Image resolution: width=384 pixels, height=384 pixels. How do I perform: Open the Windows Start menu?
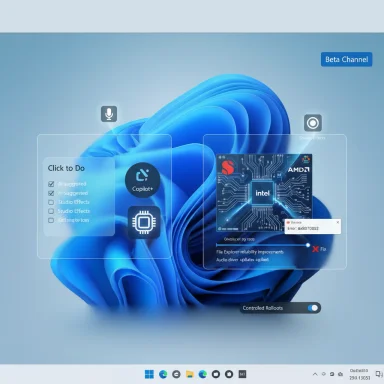coord(149,374)
